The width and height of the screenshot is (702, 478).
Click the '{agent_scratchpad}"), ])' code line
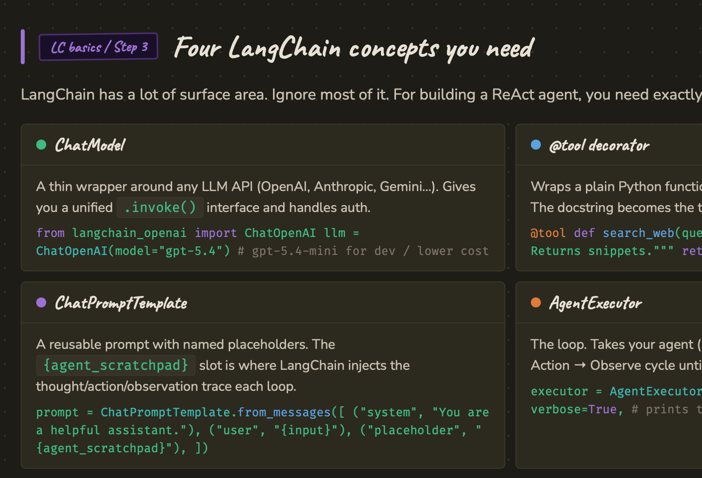point(122,448)
